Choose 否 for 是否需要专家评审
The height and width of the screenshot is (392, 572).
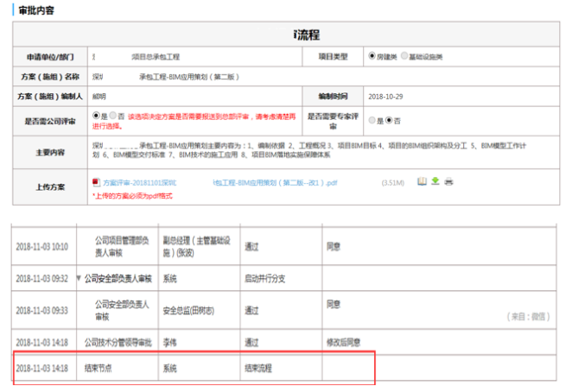coord(389,120)
